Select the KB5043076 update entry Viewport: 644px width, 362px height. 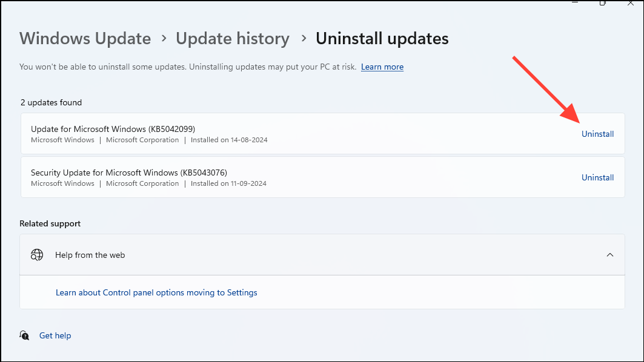pyautogui.click(x=242, y=177)
